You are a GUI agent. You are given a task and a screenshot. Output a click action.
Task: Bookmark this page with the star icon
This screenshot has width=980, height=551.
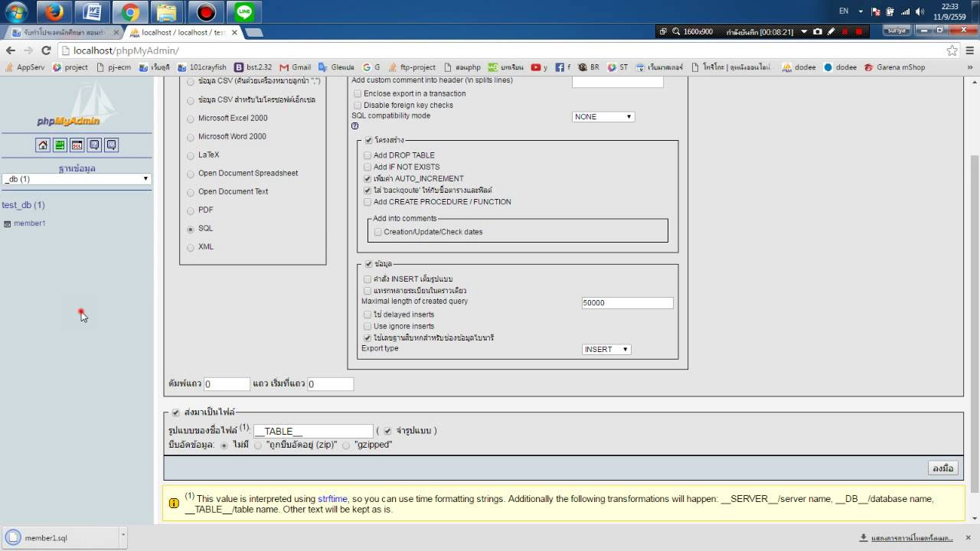pyautogui.click(x=952, y=51)
